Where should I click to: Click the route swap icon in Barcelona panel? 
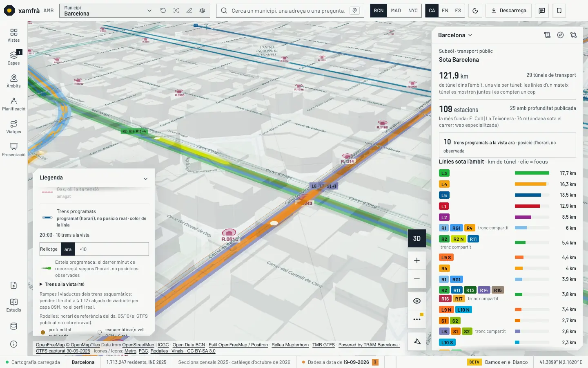pyautogui.click(x=573, y=35)
